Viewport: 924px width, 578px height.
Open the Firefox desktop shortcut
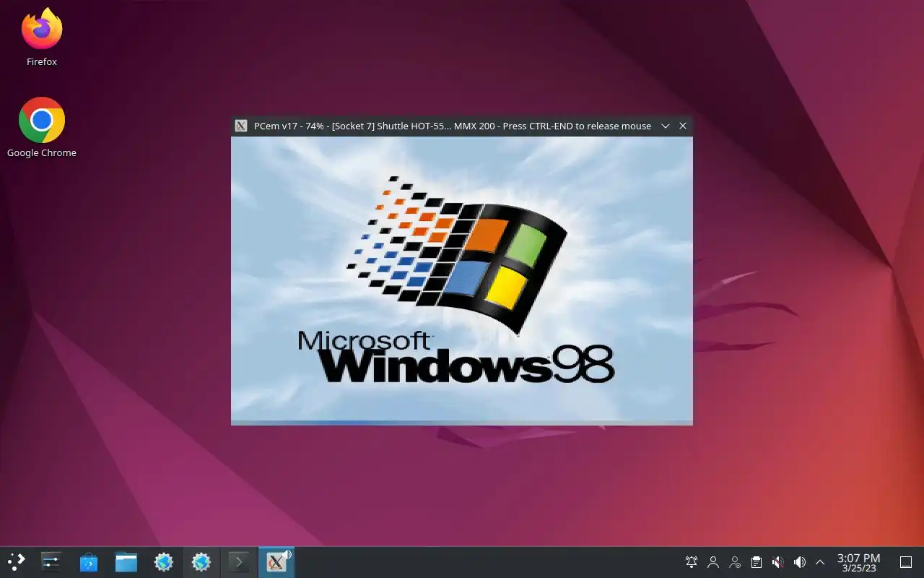point(42,38)
